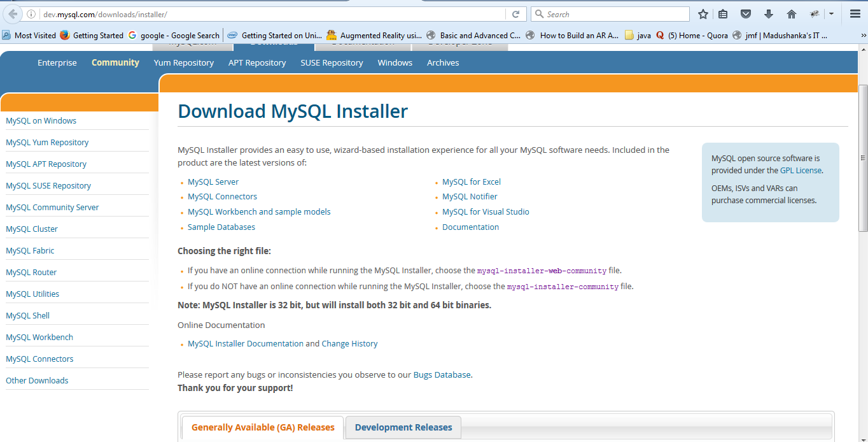Open the Getting Started on Uni... bookmark

coord(275,36)
